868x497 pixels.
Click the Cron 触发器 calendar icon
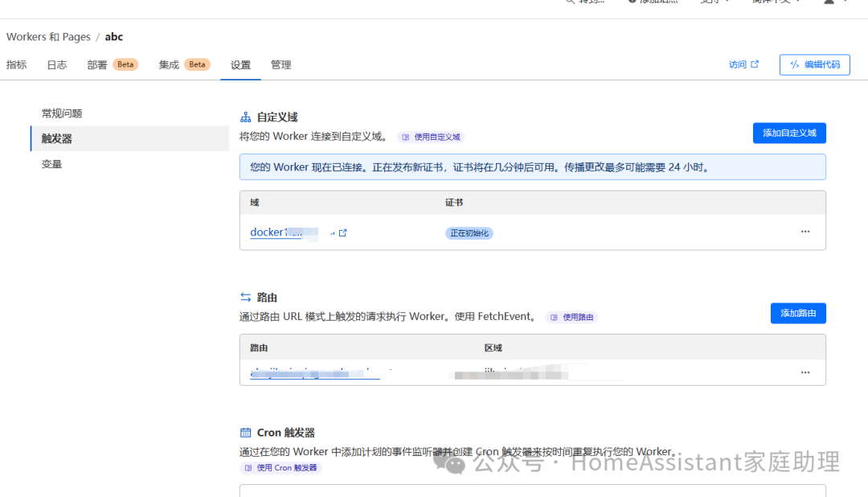(x=245, y=433)
